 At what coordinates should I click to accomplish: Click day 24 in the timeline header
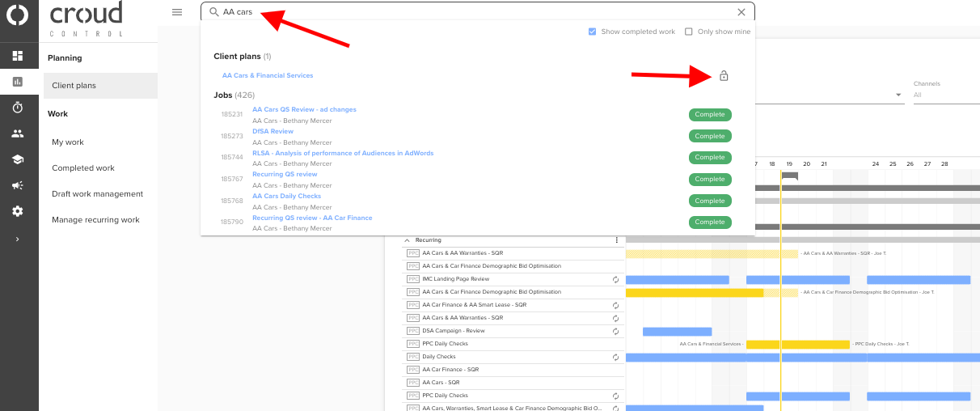876,163
